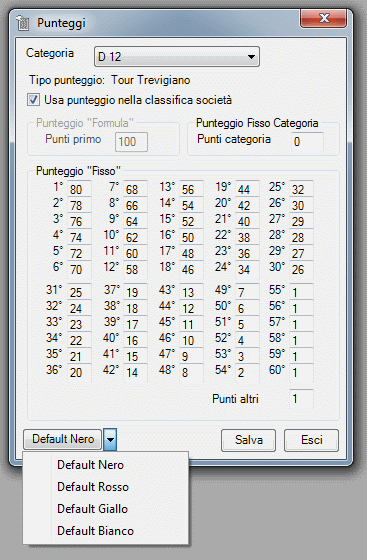367x560 pixels.
Task: Edit the 27° place points value
Action: click(x=301, y=221)
